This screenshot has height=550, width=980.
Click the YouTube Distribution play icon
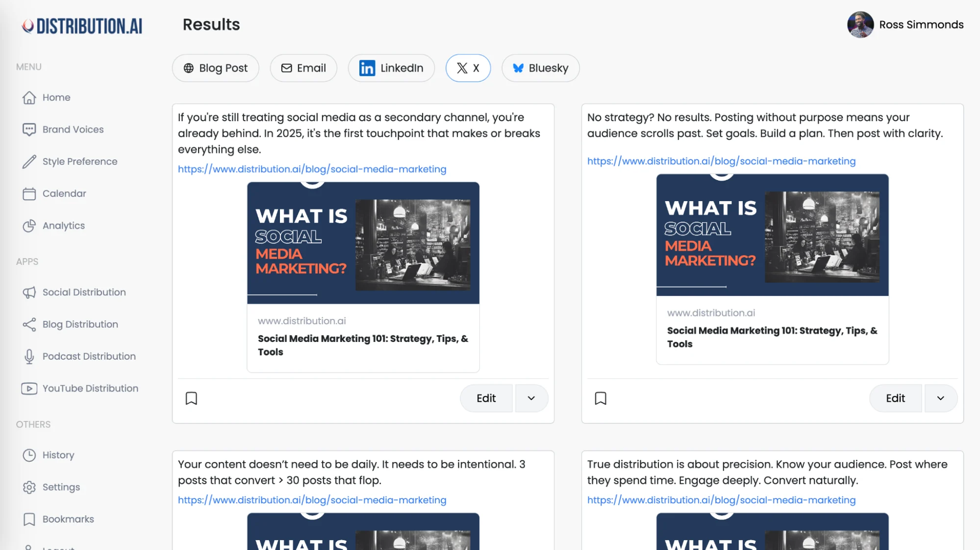(29, 389)
